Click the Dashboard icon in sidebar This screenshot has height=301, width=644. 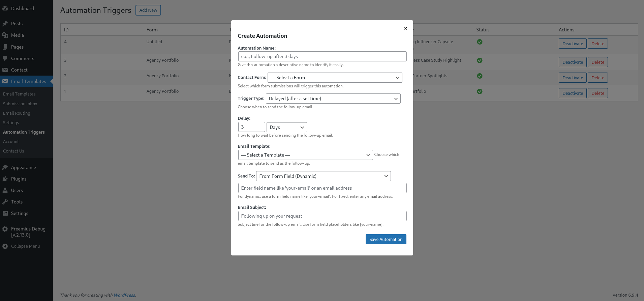pos(5,8)
